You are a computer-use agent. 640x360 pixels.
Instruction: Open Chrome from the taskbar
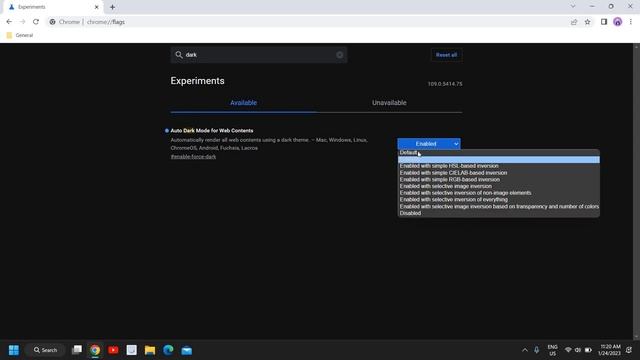pos(95,350)
